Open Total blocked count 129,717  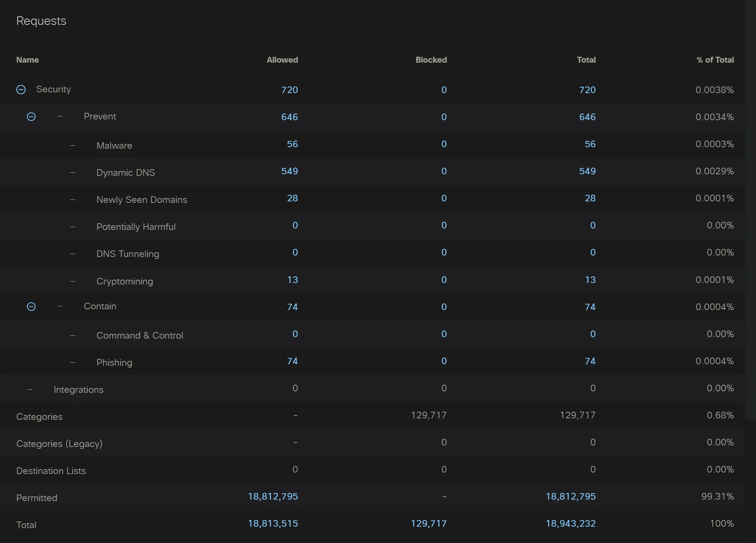click(x=428, y=523)
